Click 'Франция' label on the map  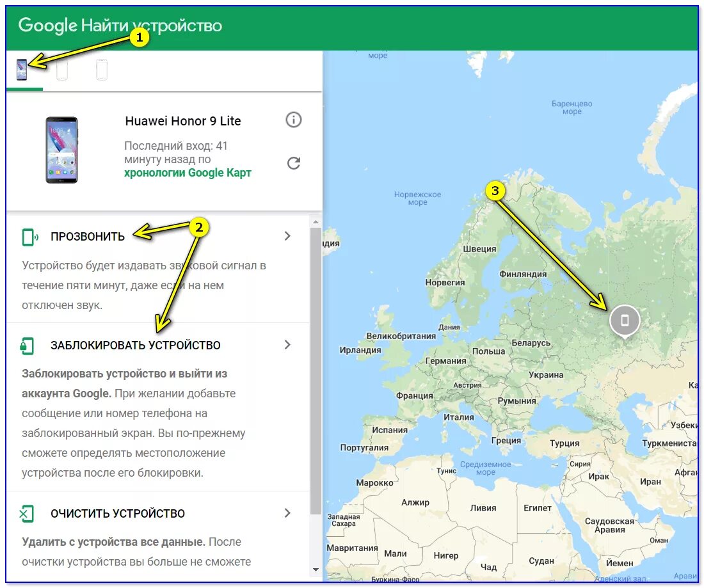(415, 395)
